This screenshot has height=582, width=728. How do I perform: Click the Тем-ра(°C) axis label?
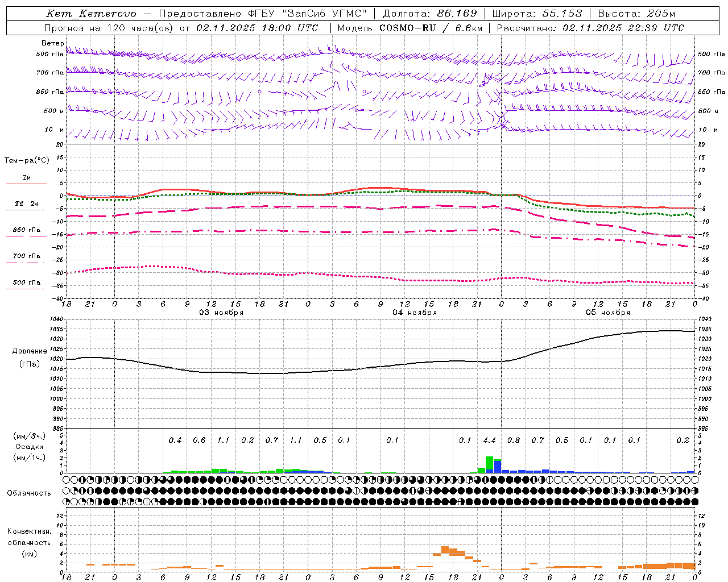[x=27, y=161]
